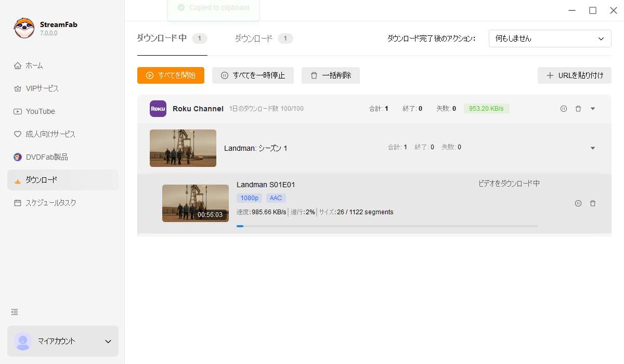The height and width of the screenshot is (364, 624).
Task: Pause all downloads with すべてを一時停止
Action: tap(253, 75)
